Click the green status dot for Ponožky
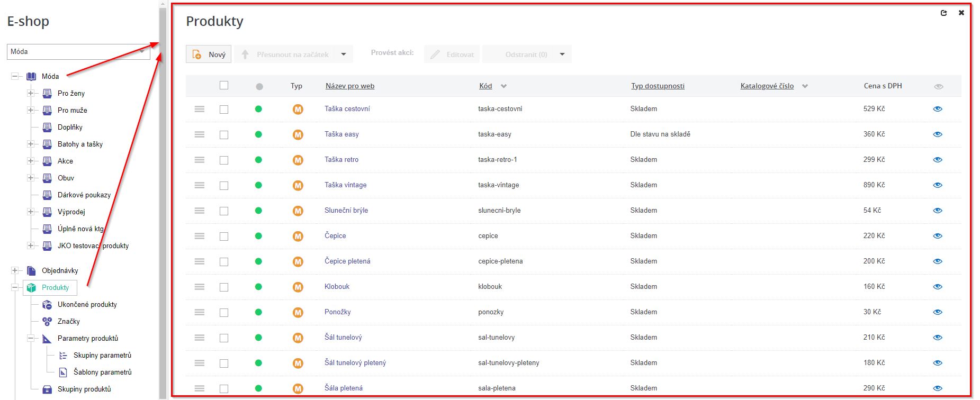This screenshot has height=400, width=980. [x=258, y=312]
